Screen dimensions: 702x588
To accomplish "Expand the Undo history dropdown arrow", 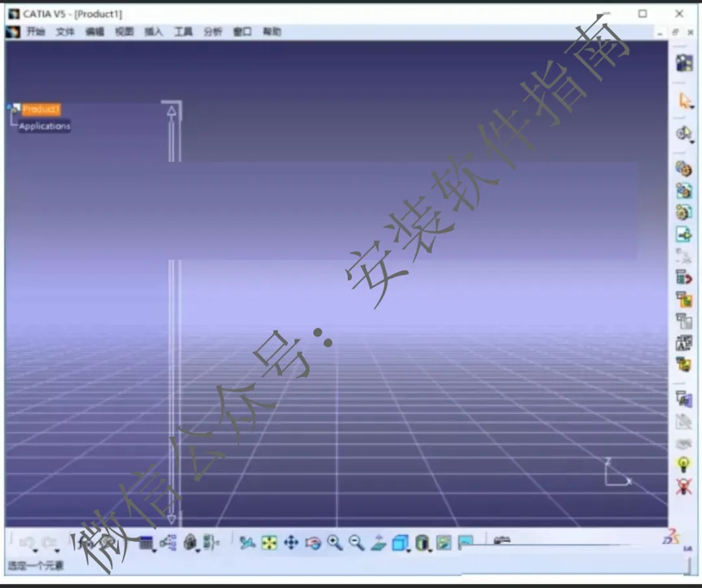I will click(36, 551).
